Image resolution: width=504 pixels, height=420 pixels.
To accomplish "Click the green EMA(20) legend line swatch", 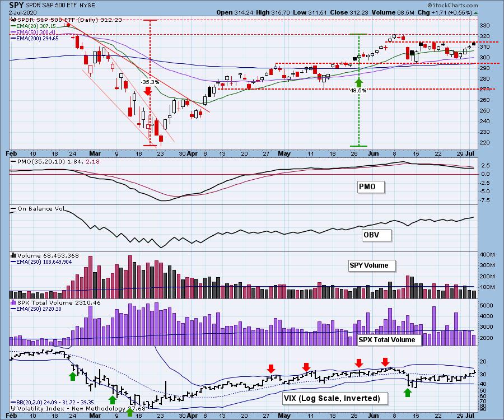I will 13,26.
